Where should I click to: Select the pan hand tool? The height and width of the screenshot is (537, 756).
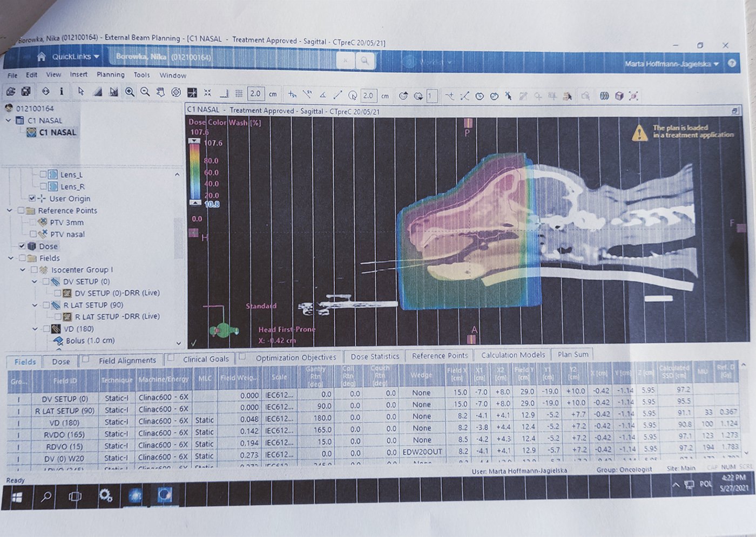[160, 92]
